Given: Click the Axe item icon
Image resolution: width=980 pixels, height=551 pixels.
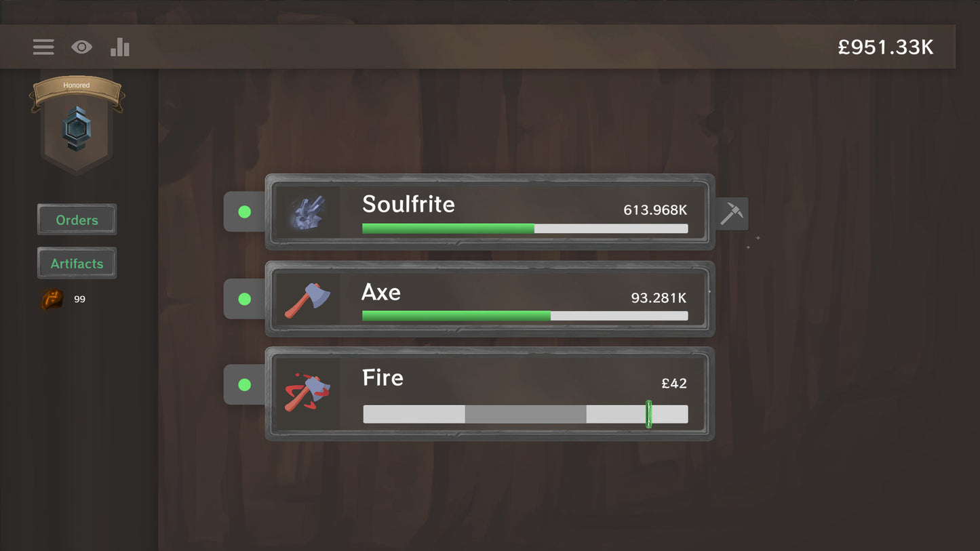Looking at the screenshot, I should pyautogui.click(x=308, y=300).
